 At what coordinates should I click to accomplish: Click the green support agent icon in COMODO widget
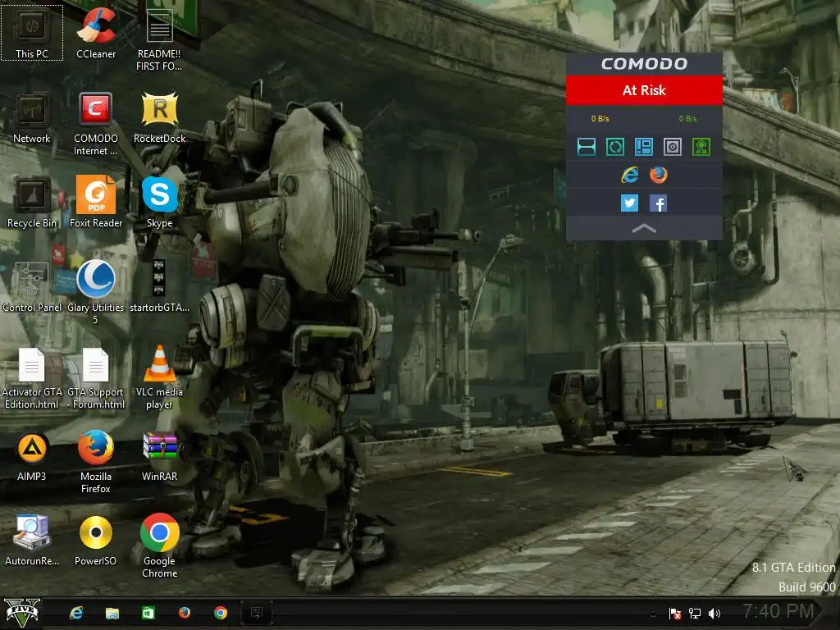click(701, 147)
